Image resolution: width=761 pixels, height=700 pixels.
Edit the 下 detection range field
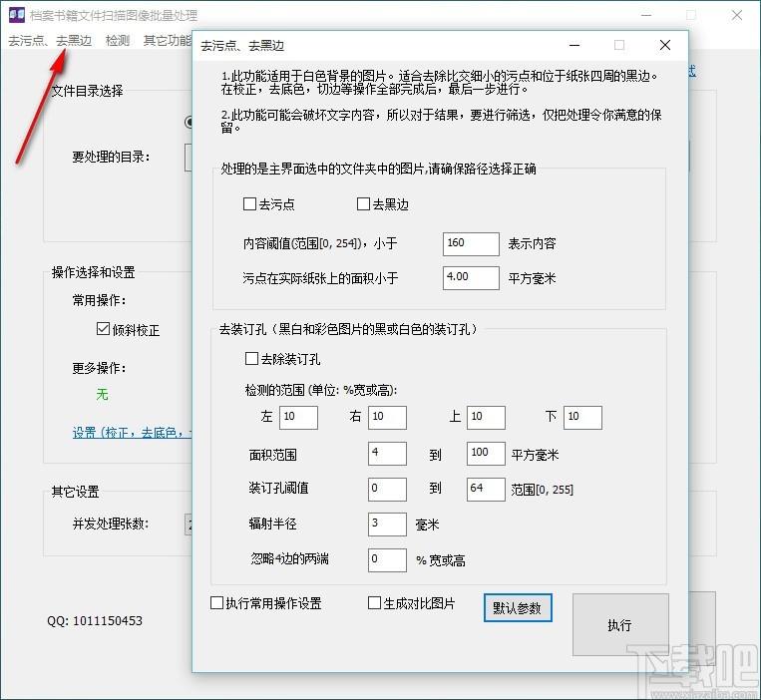582,418
